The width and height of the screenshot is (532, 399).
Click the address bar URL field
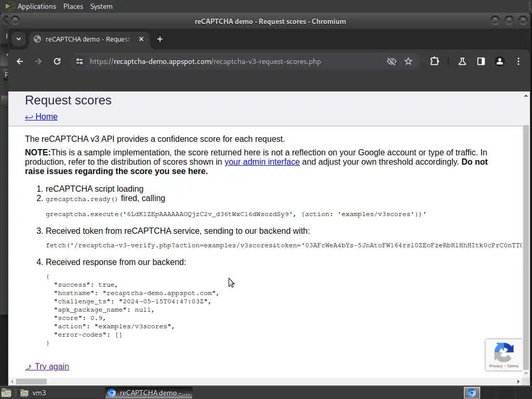coord(205,61)
